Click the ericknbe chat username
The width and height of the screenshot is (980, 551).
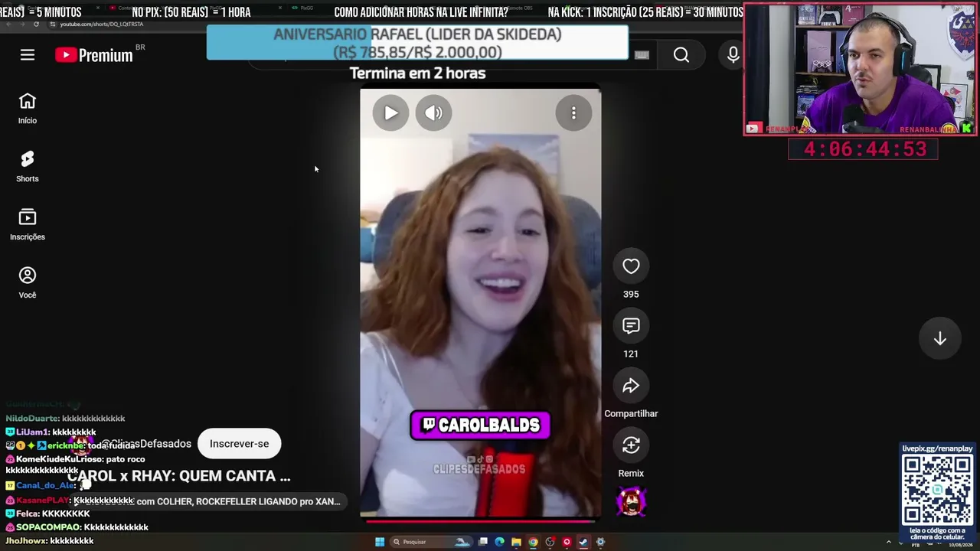pyautogui.click(x=66, y=445)
